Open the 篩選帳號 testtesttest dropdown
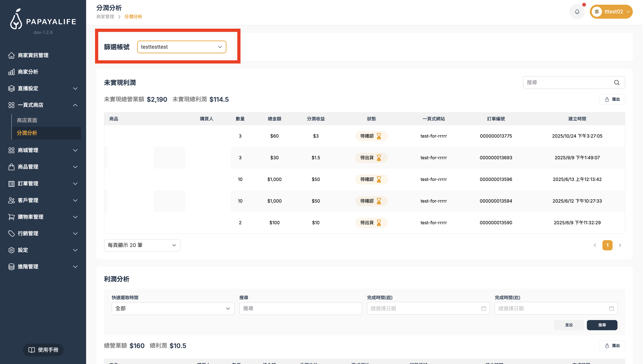Image resolution: width=643 pixels, height=364 pixels. coord(181,47)
